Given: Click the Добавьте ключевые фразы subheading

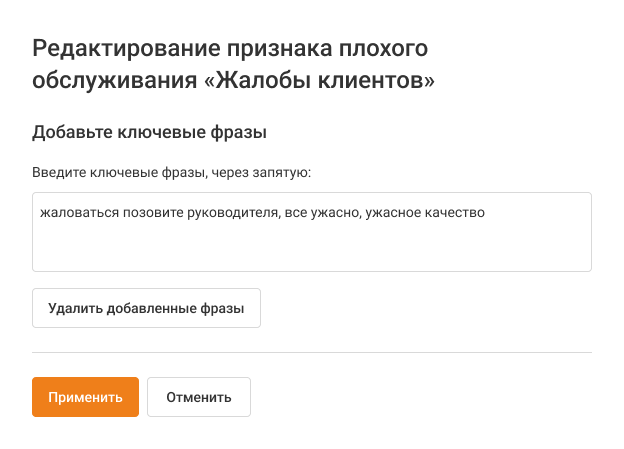Looking at the screenshot, I should pos(152,131).
